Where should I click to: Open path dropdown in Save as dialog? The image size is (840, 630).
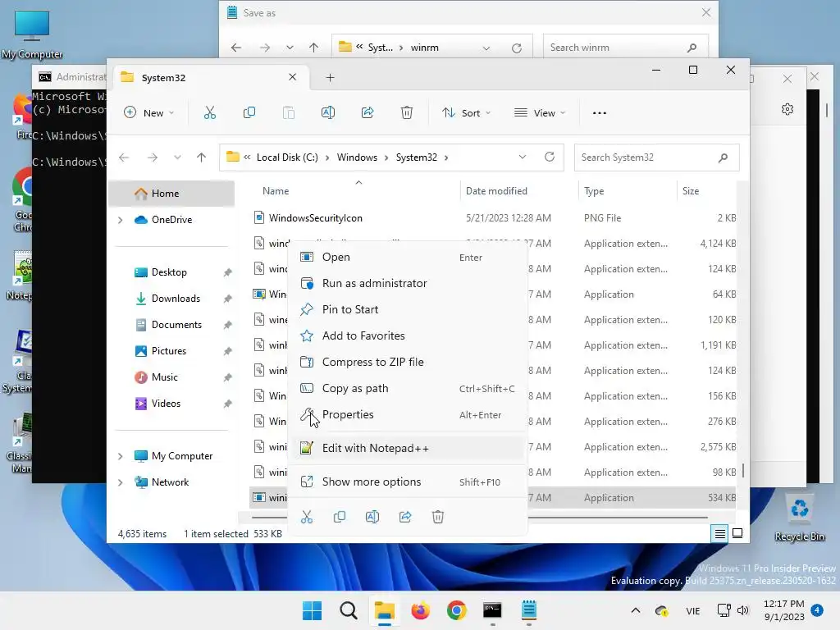click(486, 48)
